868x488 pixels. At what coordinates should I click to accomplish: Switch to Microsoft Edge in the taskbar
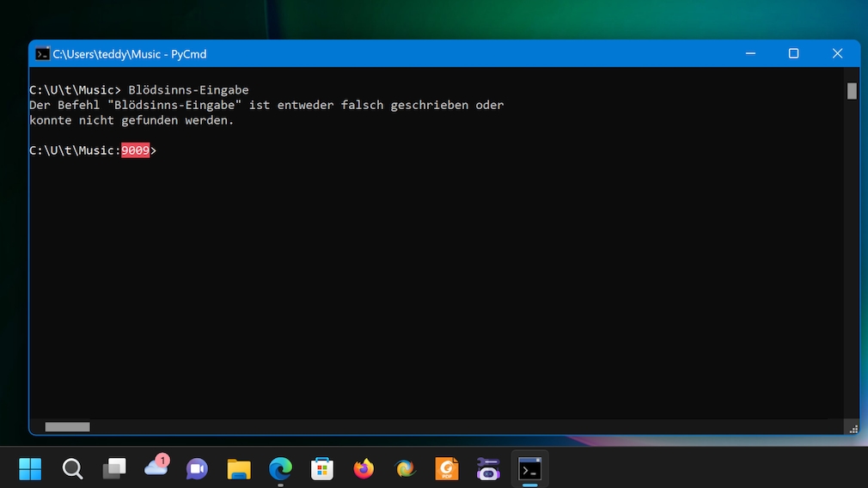281,468
